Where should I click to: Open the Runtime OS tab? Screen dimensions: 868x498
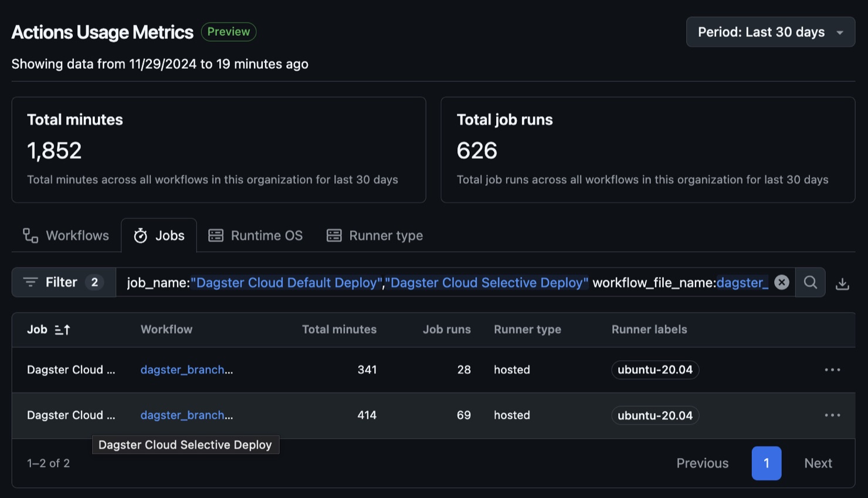coord(256,236)
